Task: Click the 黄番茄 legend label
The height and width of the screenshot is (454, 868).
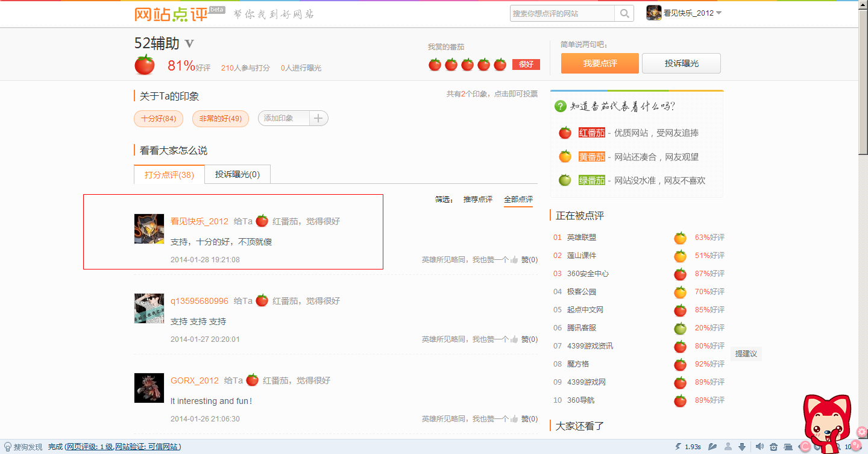Action: (591, 157)
